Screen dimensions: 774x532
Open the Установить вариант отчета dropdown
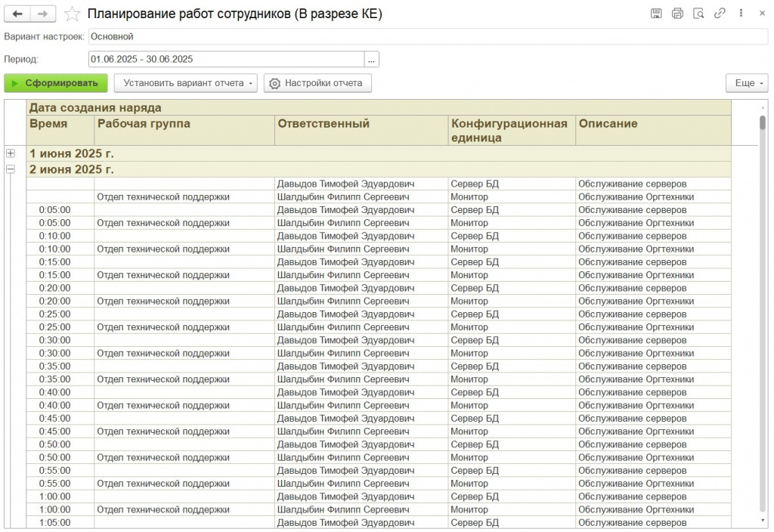click(186, 83)
